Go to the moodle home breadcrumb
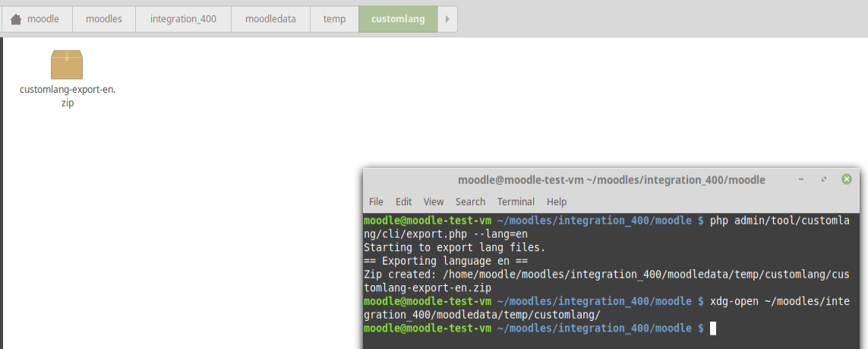 36,19
